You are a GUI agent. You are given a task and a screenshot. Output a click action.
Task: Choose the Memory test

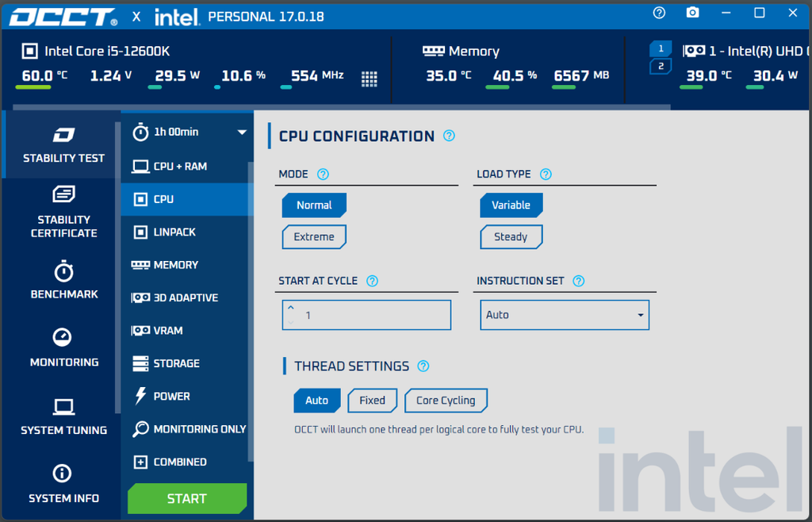pyautogui.click(x=184, y=265)
